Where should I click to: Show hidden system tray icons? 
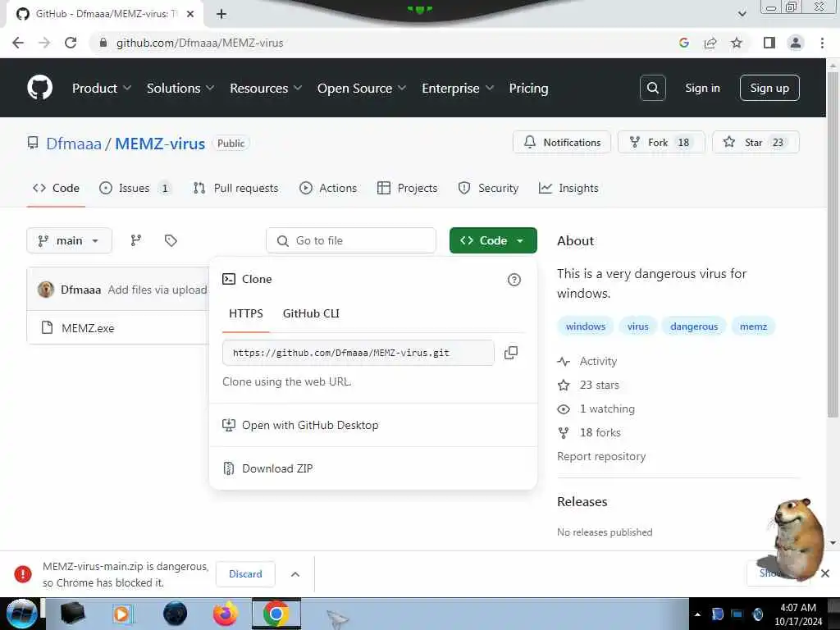[697, 614]
